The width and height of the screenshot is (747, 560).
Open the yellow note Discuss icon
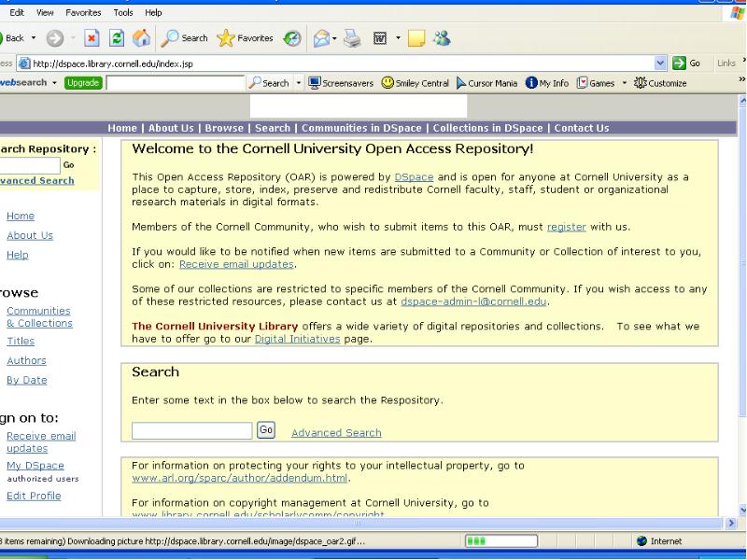click(416, 38)
